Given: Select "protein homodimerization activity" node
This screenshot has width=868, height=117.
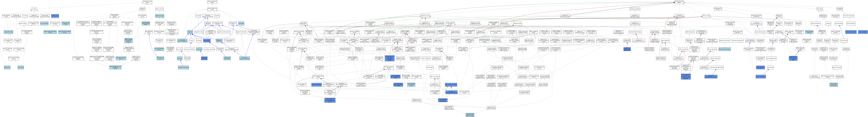Looking at the screenshot, I should [65, 32].
